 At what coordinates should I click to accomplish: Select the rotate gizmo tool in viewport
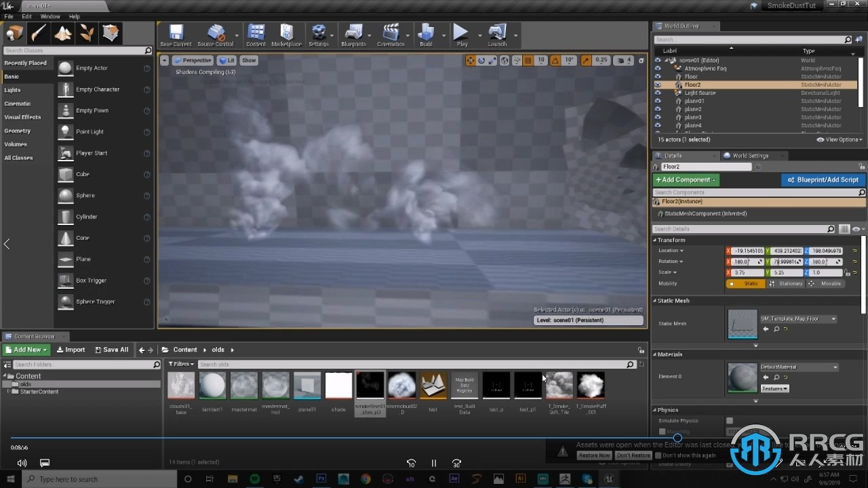[481, 60]
